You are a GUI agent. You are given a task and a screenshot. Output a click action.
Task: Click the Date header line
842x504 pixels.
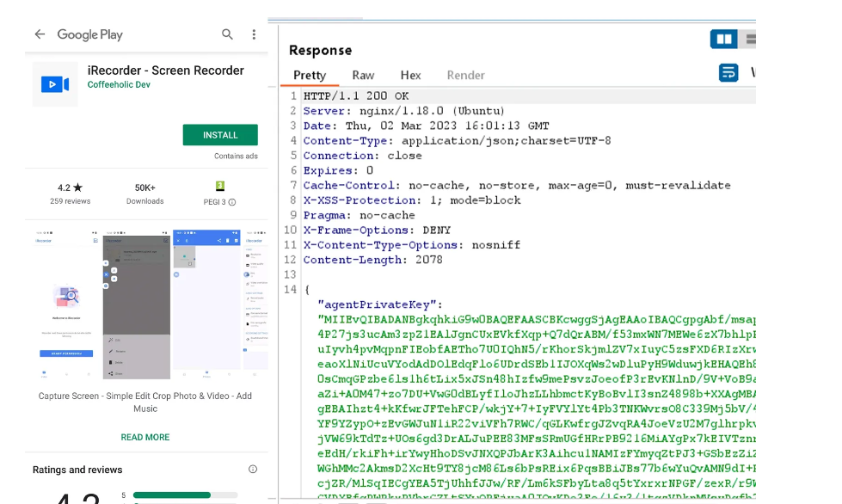(x=427, y=126)
